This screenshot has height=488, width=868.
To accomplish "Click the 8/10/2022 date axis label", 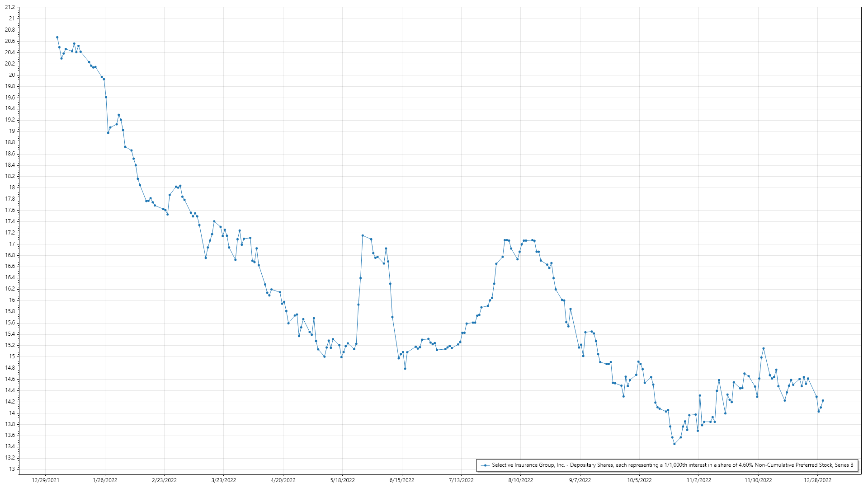I will pyautogui.click(x=521, y=480).
